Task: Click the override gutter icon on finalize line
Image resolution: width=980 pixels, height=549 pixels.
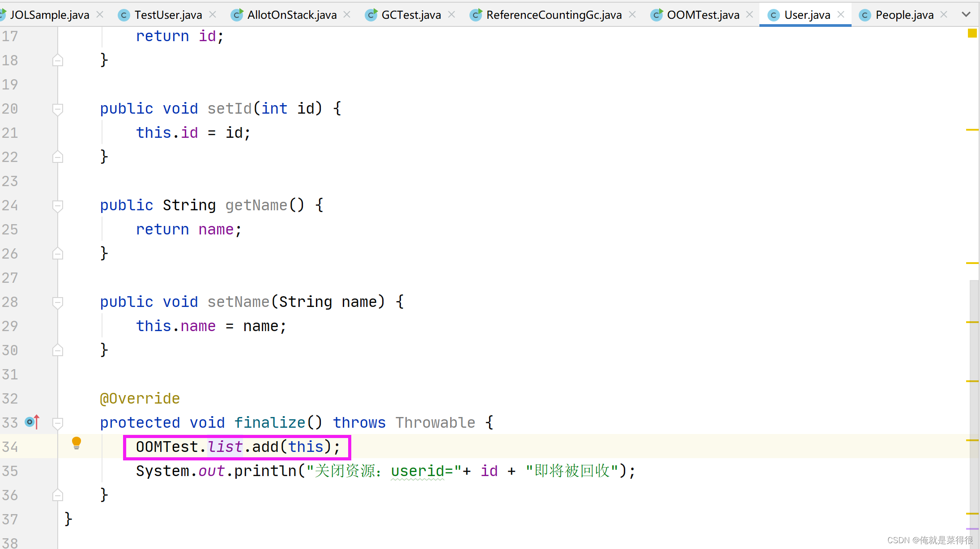Action: [32, 422]
